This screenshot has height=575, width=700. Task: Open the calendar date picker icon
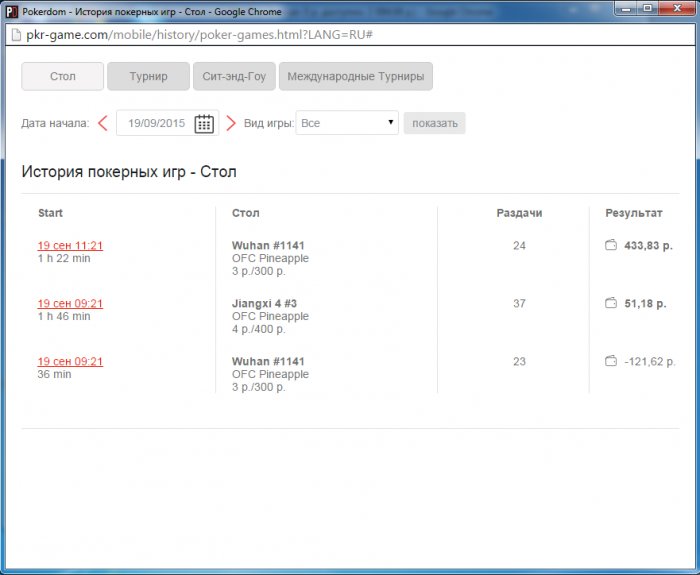pos(204,124)
